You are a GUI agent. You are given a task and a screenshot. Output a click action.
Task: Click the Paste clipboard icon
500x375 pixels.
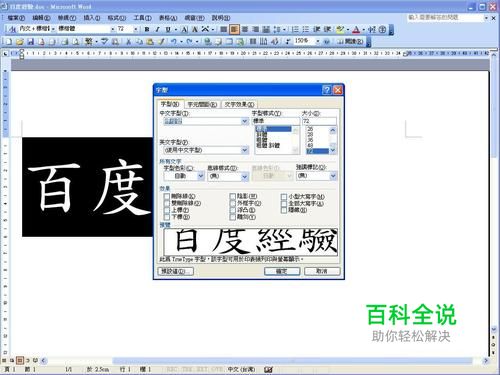point(150,42)
